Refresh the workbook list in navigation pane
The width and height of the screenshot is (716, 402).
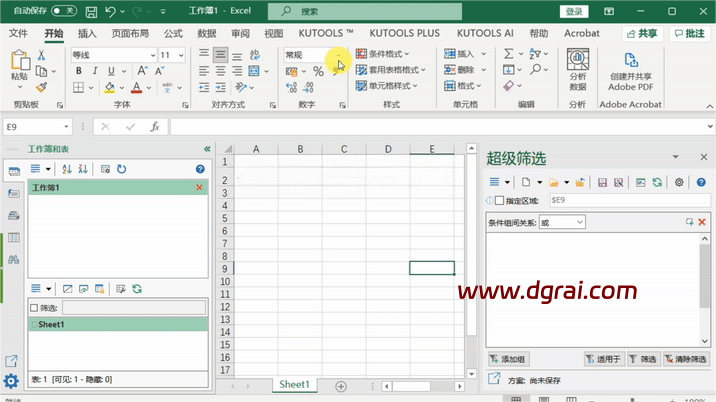pos(121,169)
